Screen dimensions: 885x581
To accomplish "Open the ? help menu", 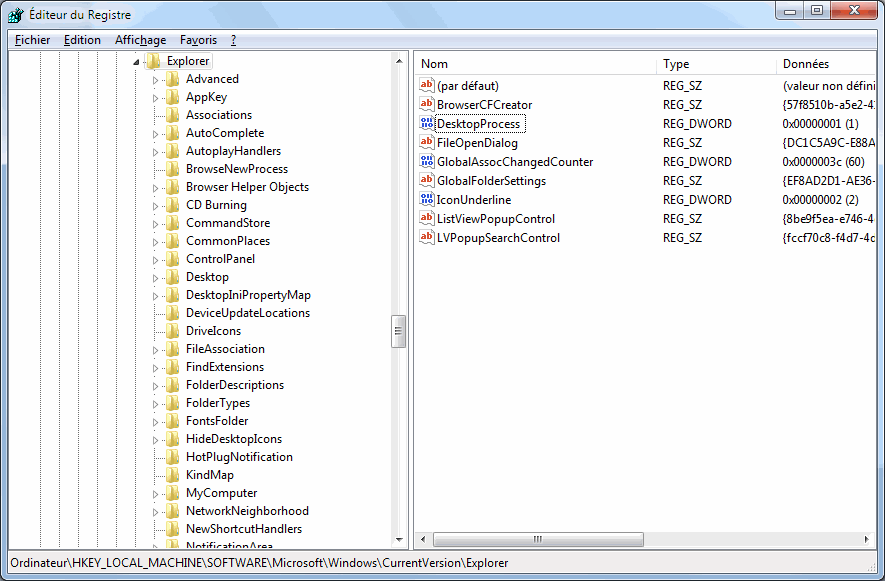I will pyautogui.click(x=233, y=40).
